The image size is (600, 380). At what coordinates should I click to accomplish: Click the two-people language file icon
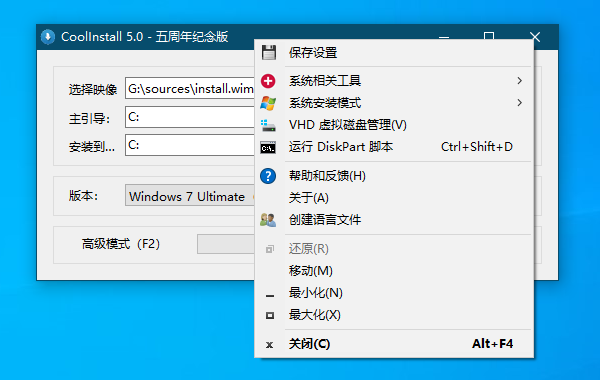point(268,220)
